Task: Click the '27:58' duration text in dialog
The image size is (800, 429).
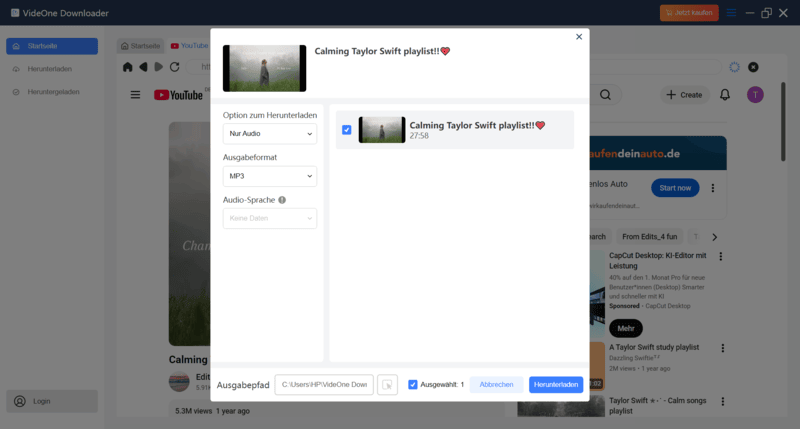Action: 419,136
